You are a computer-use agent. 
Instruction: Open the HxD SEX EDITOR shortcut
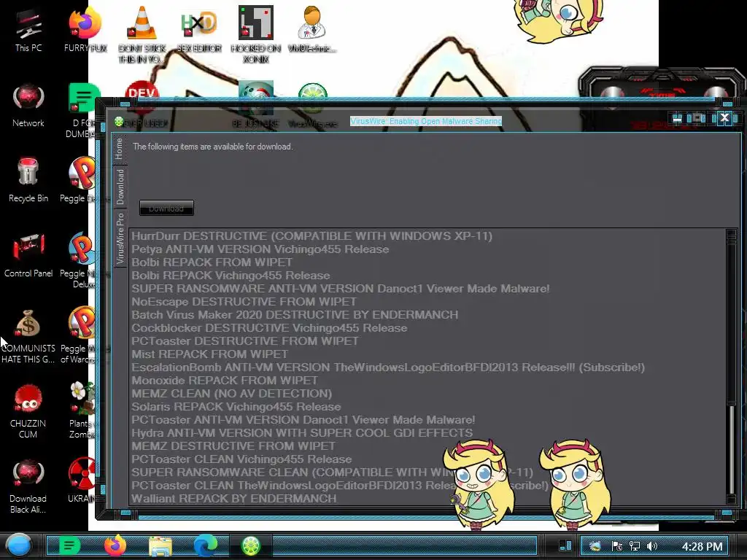tap(199, 31)
